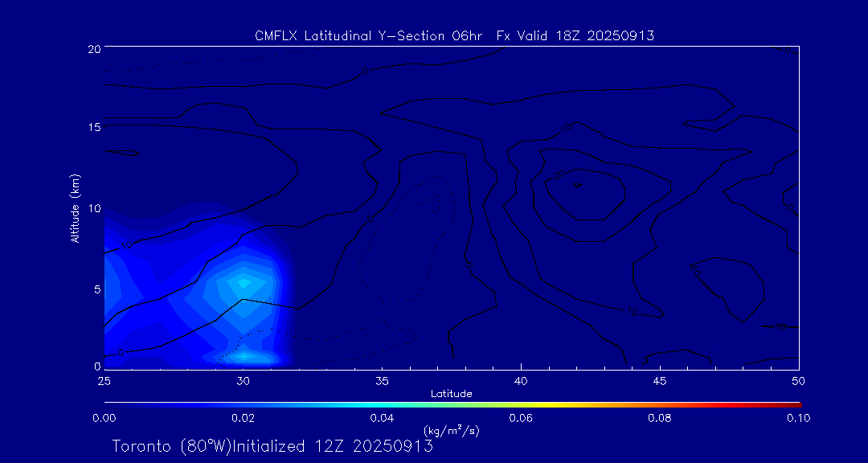
Task: Click the 'Altitude (km)' y-axis label
Action: 75,208
